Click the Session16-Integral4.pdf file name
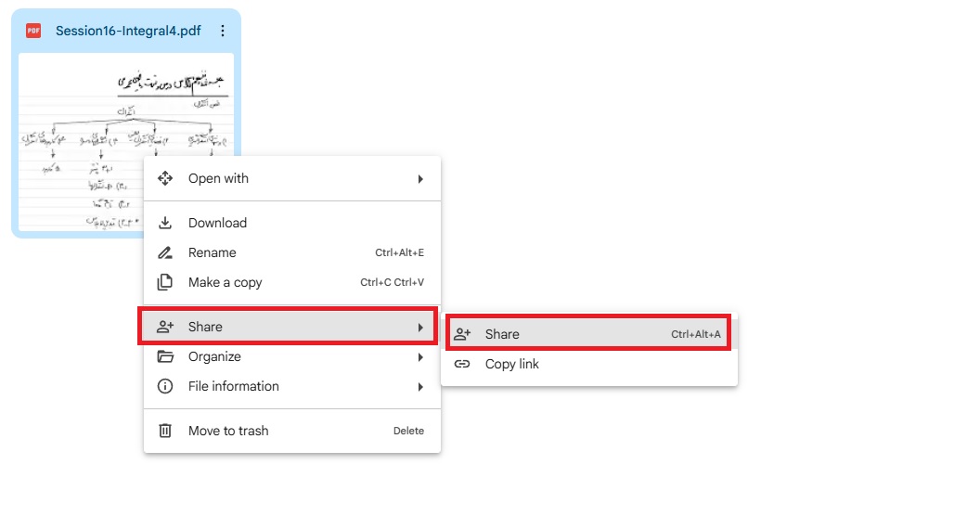 [128, 31]
